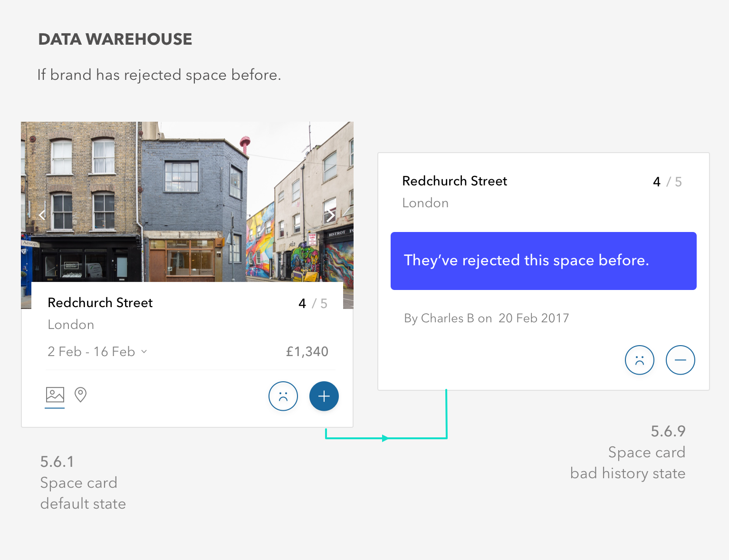
Task: Show next photo with right chevron
Action: point(330,215)
